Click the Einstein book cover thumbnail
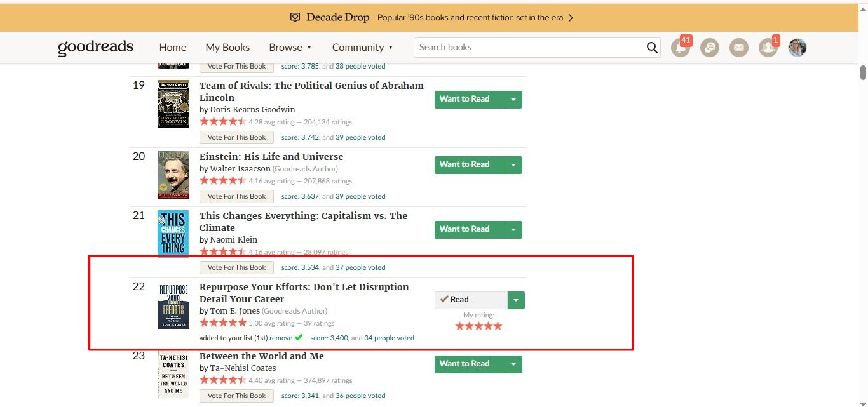This screenshot has width=868, height=407. coord(173,175)
